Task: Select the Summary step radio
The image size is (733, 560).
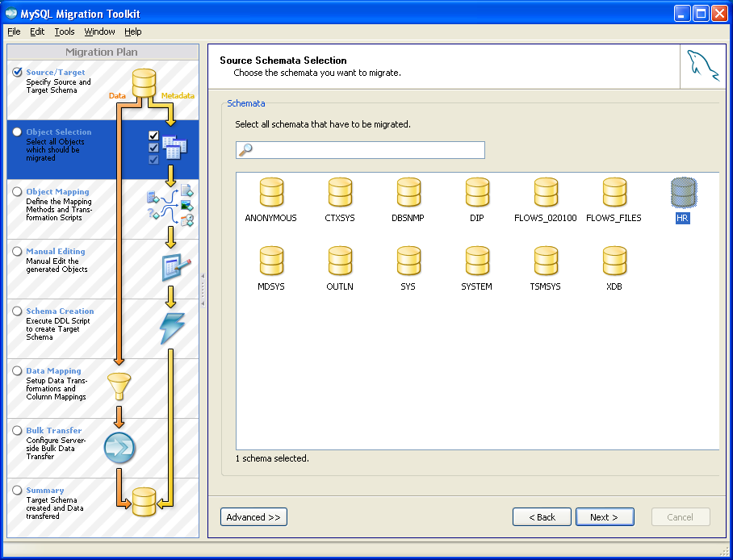Action: pyautogui.click(x=17, y=491)
